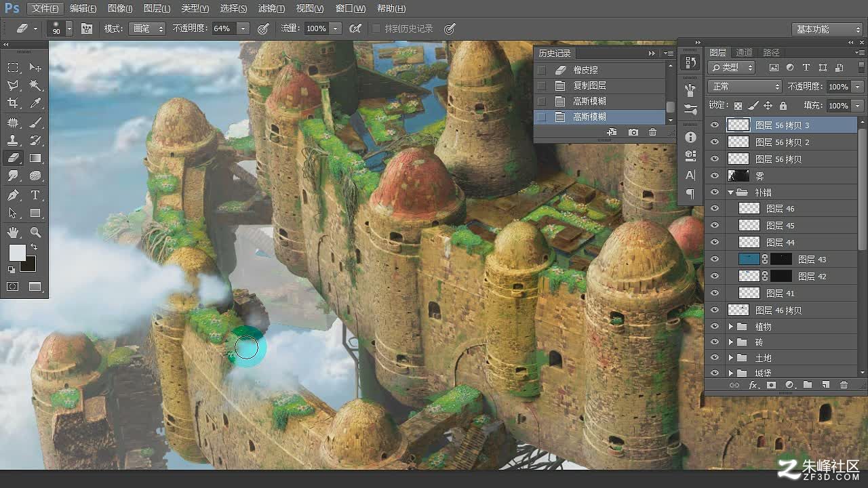Select the Magic Wand tool
The height and width of the screenshot is (488, 868).
tap(35, 85)
